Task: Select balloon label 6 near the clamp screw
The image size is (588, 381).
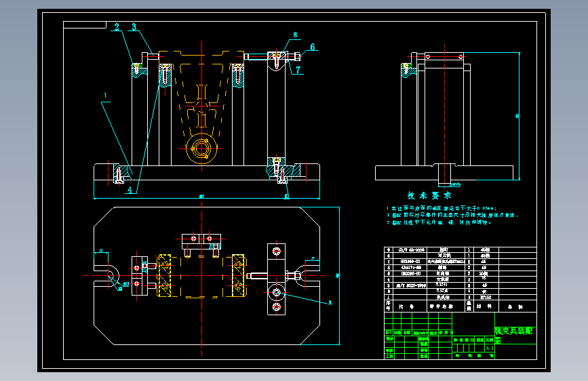Action: [313, 47]
